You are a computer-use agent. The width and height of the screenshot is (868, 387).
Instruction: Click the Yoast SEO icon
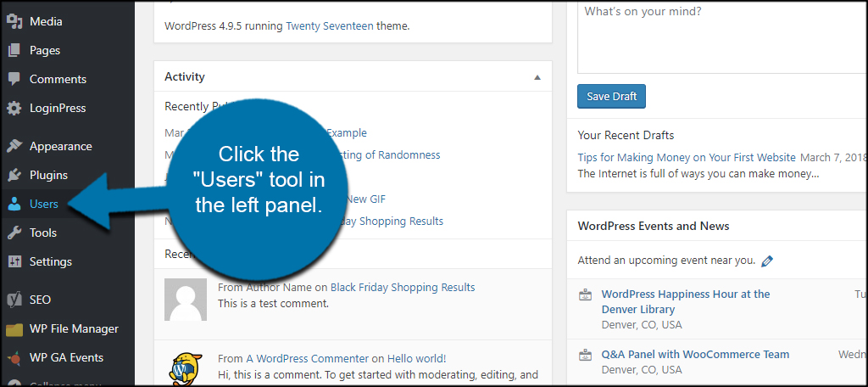coord(14,300)
